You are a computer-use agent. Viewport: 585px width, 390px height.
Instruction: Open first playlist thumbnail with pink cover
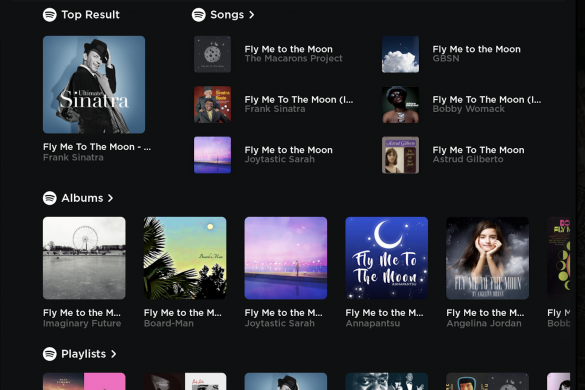(x=84, y=381)
